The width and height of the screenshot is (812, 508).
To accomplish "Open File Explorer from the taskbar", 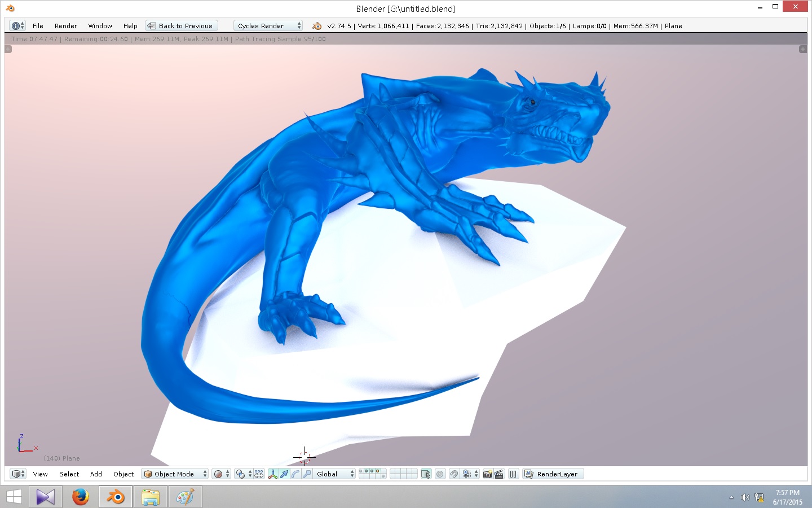I will click(x=151, y=497).
